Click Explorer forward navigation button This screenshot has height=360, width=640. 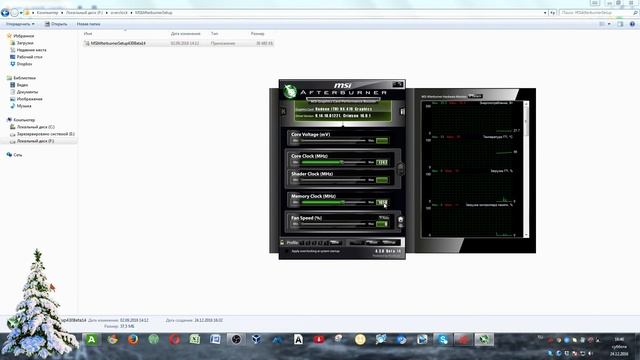pos(15,13)
